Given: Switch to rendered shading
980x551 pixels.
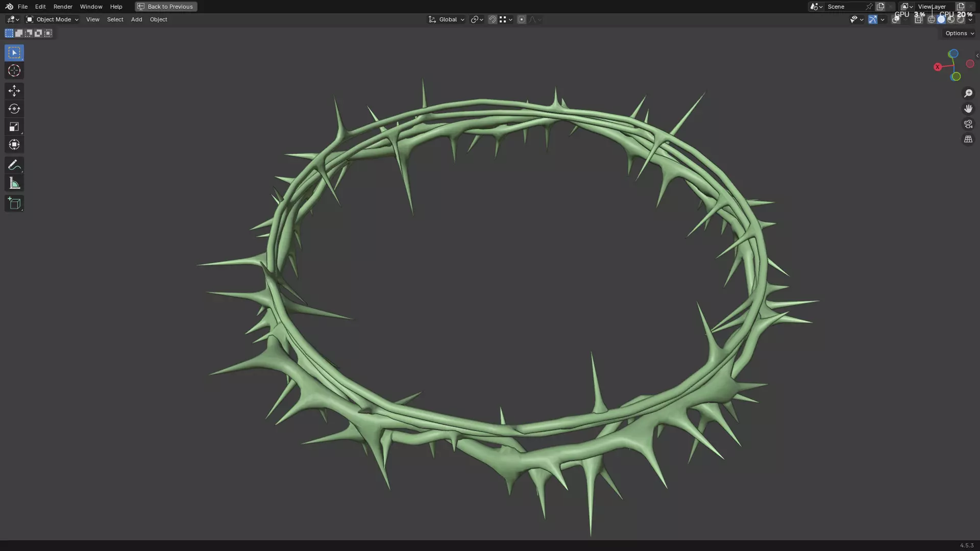Looking at the screenshot, I should [x=961, y=19].
